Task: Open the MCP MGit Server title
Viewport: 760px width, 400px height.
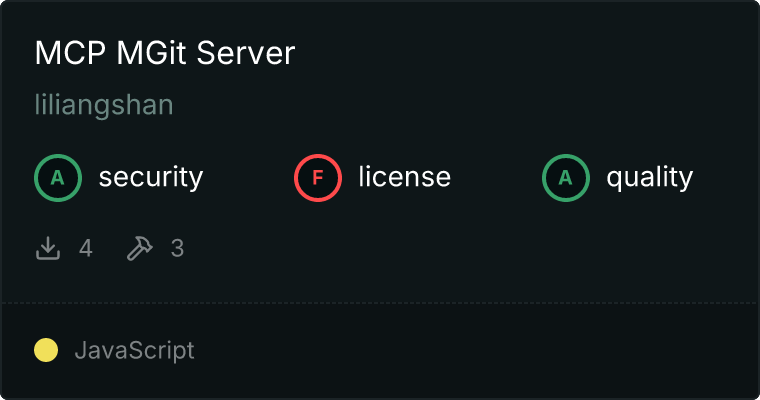Action: (165, 53)
